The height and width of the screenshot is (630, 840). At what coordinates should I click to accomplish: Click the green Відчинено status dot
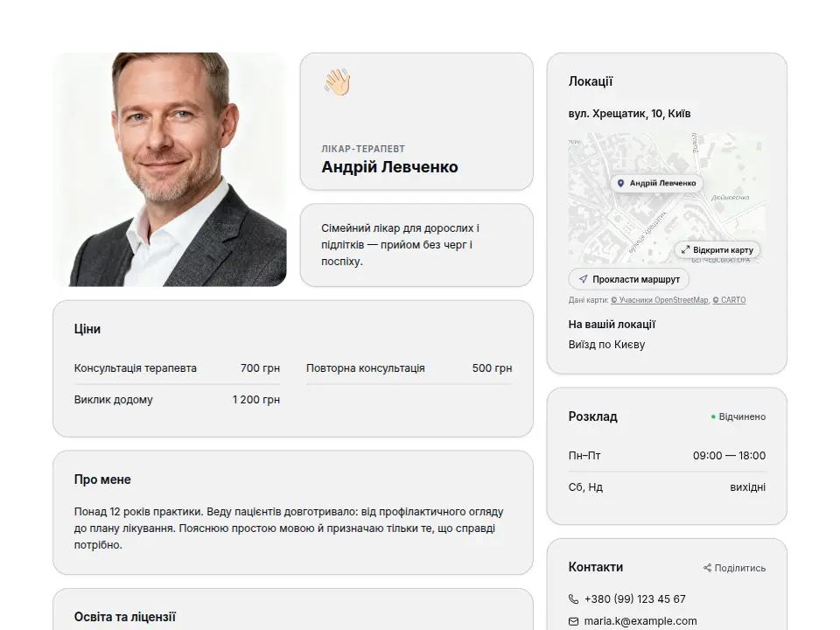pyautogui.click(x=713, y=416)
